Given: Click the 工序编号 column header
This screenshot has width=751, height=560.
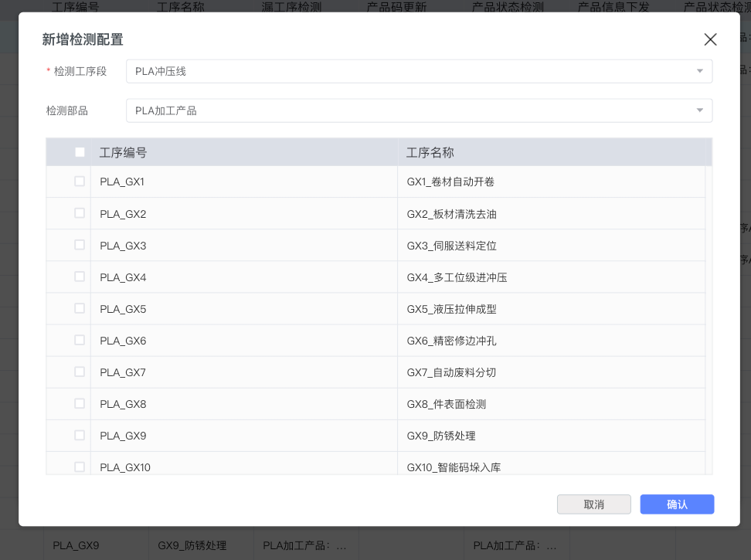Looking at the screenshot, I should point(123,153).
